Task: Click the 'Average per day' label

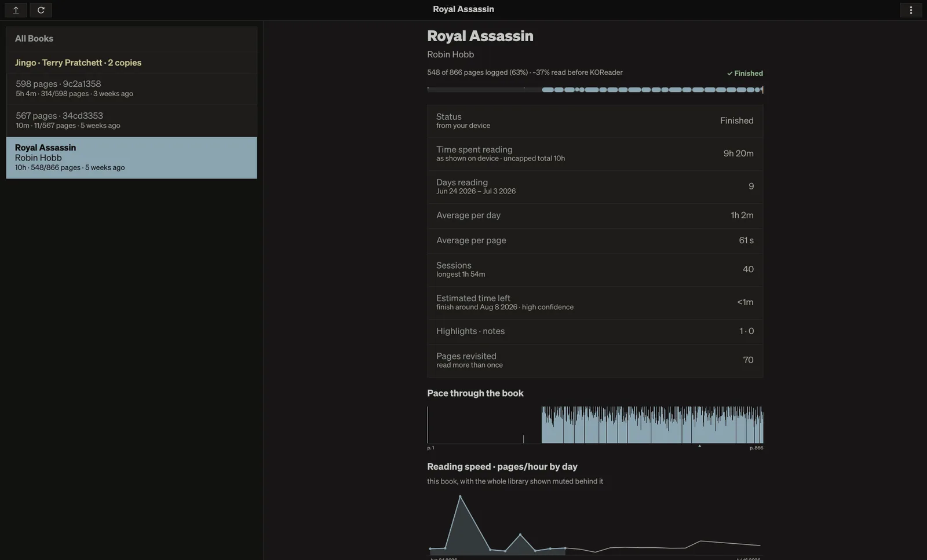Action: [x=468, y=215]
